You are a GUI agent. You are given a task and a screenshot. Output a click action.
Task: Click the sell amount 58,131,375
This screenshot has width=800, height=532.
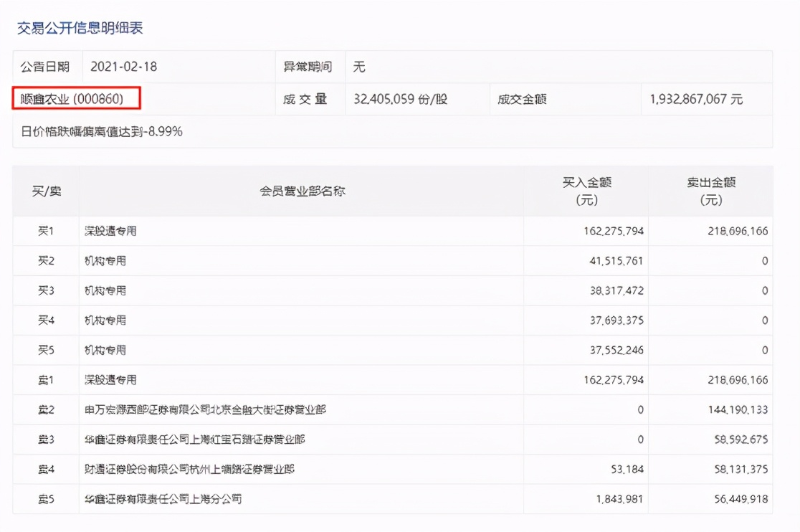[x=741, y=469]
